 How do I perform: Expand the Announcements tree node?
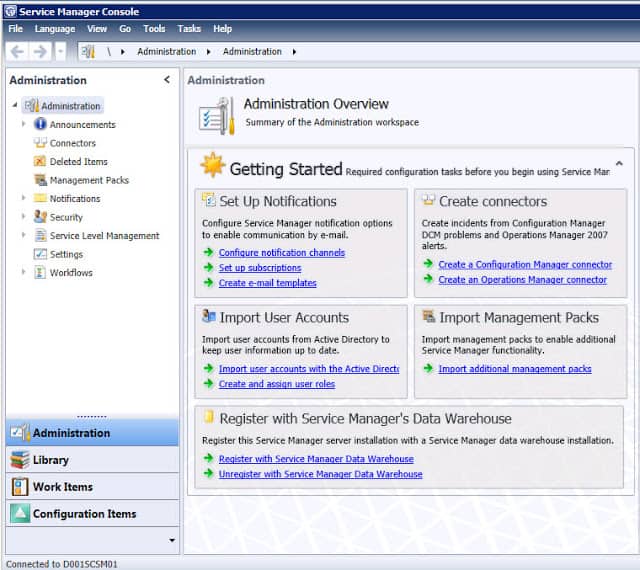(x=23, y=124)
